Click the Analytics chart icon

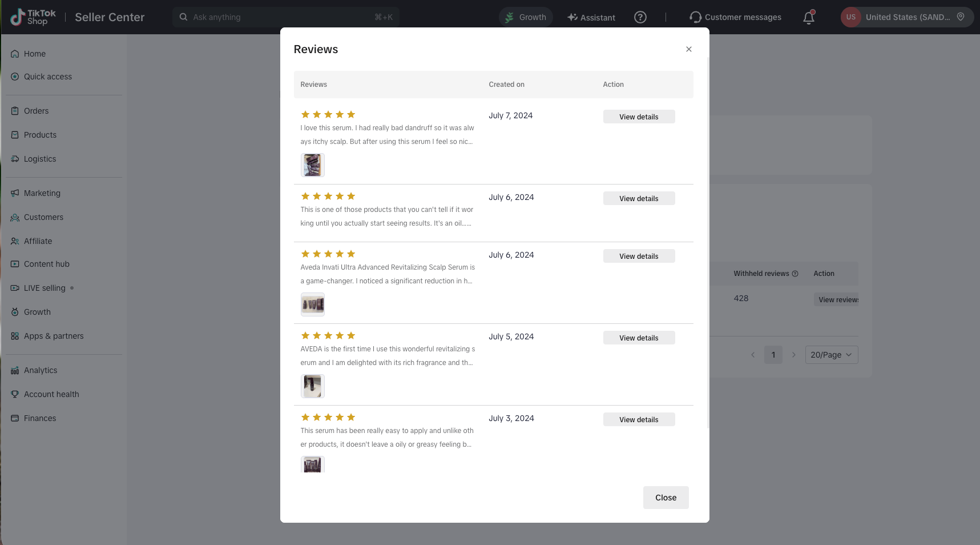(x=15, y=370)
